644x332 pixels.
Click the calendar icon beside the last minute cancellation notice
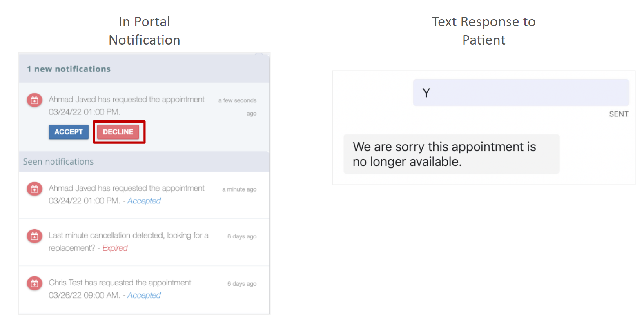[34, 236]
